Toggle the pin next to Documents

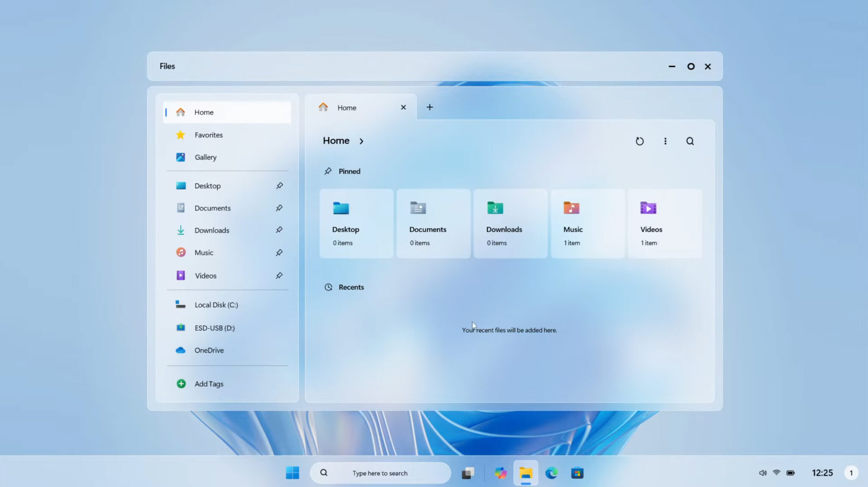pyautogui.click(x=279, y=208)
